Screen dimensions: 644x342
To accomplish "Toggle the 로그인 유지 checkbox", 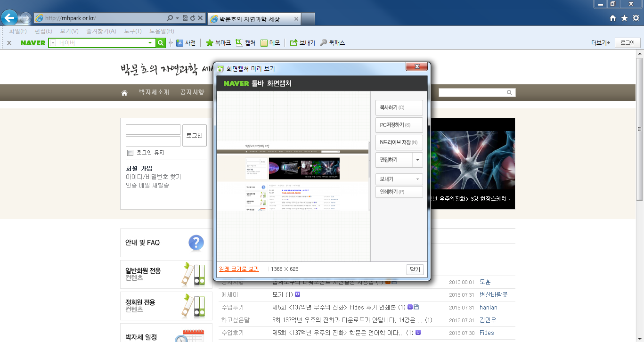I will pos(130,153).
